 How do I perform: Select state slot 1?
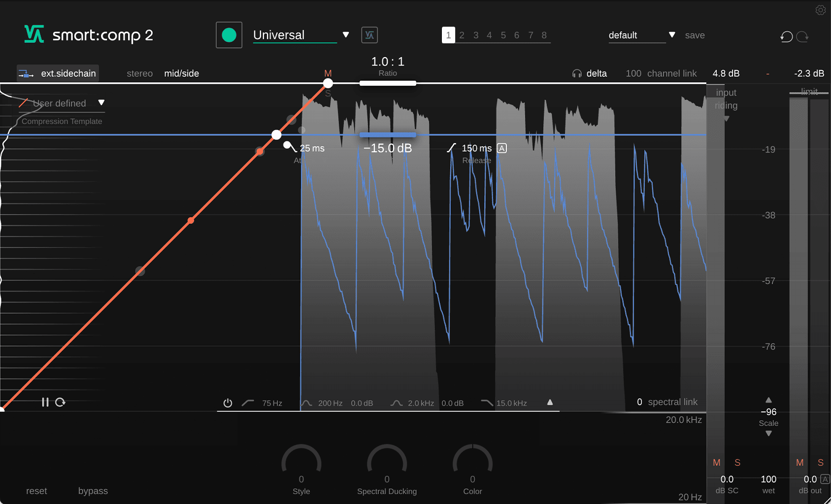pos(448,35)
